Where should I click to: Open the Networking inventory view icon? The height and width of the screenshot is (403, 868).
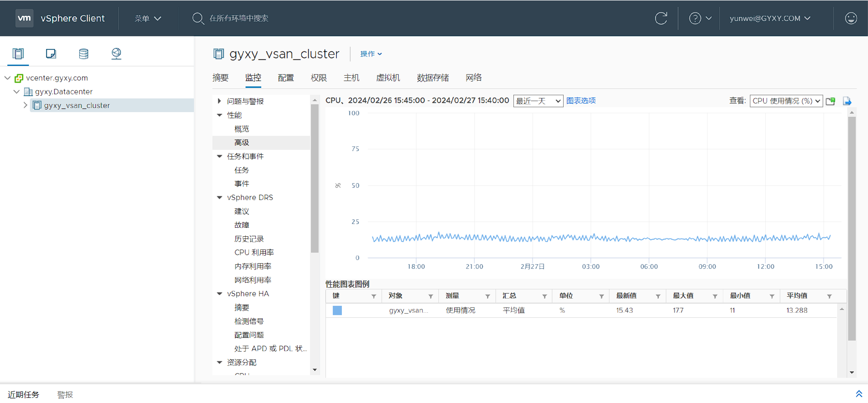click(116, 54)
